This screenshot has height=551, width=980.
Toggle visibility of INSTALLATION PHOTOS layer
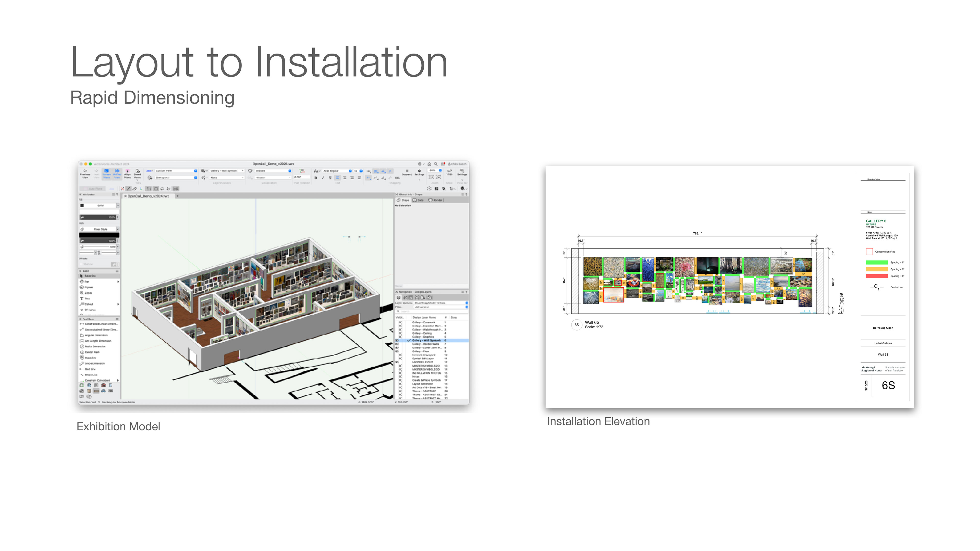[400, 373]
